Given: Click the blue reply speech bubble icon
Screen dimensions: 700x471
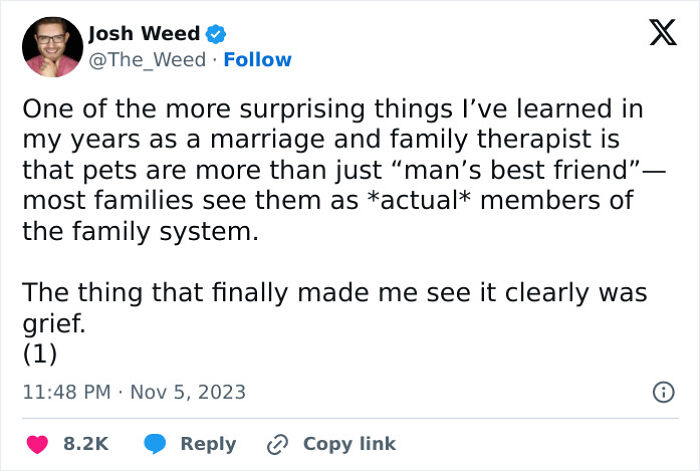Looking at the screenshot, I should [154, 444].
